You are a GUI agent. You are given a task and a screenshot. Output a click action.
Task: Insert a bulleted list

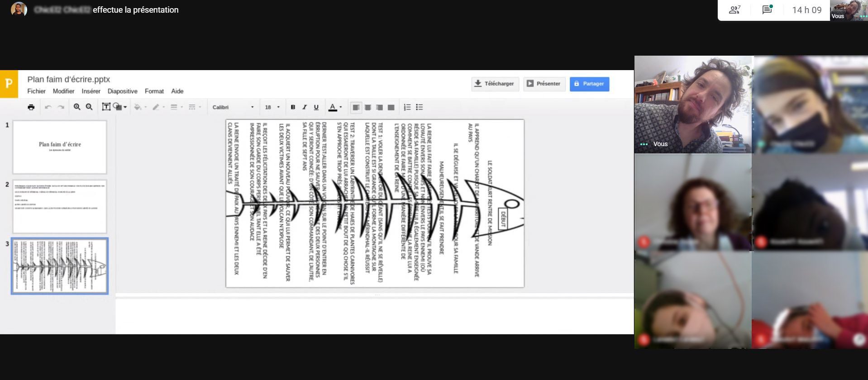click(x=420, y=107)
